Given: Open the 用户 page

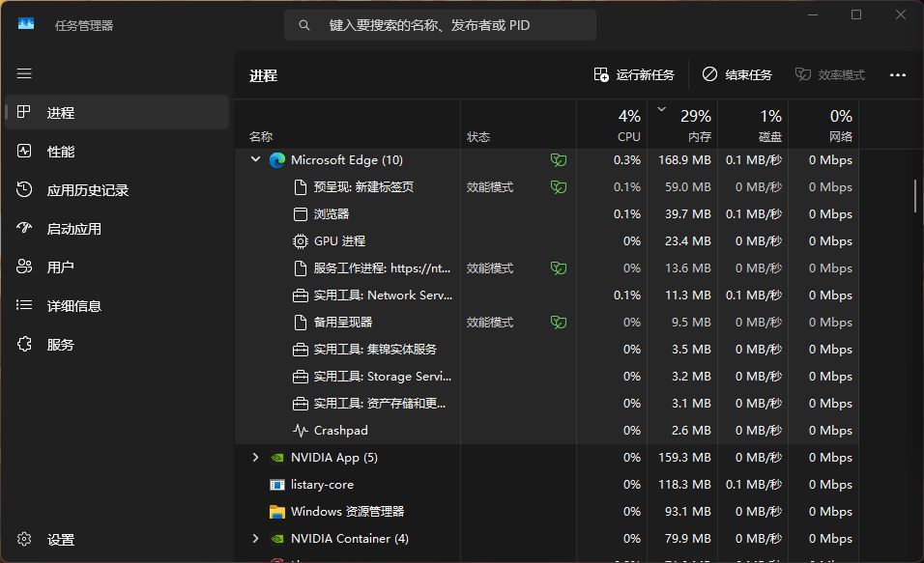Looking at the screenshot, I should pyautogui.click(x=117, y=267).
